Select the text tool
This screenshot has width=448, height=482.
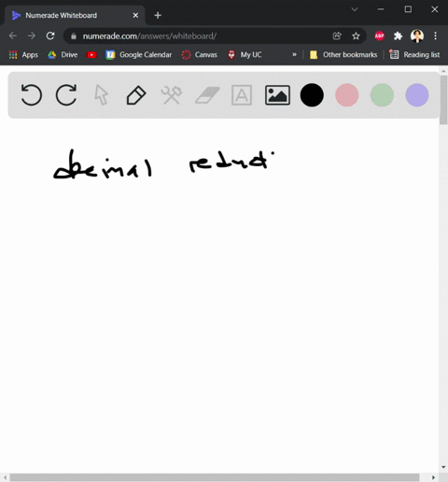[242, 95]
